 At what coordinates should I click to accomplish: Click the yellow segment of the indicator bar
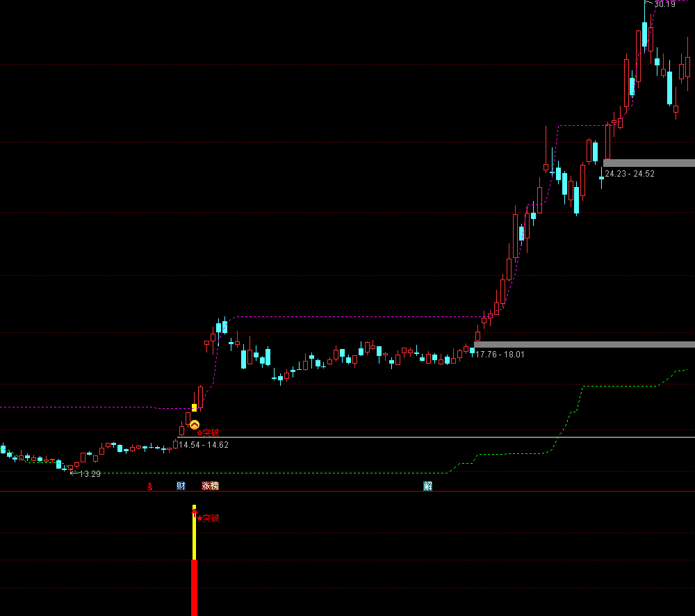click(x=195, y=539)
